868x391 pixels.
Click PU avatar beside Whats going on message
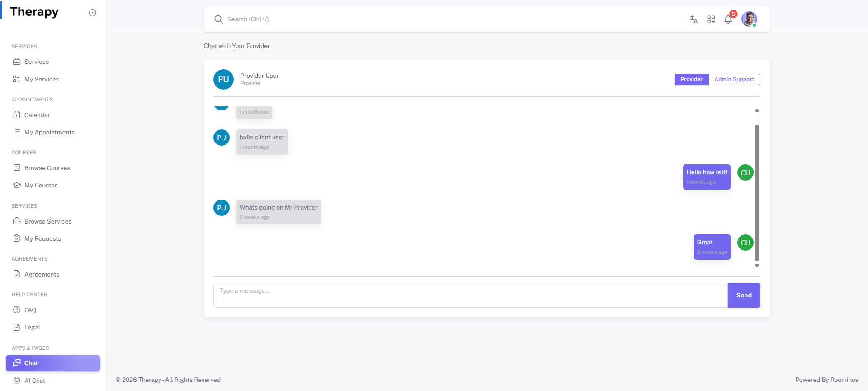click(222, 208)
